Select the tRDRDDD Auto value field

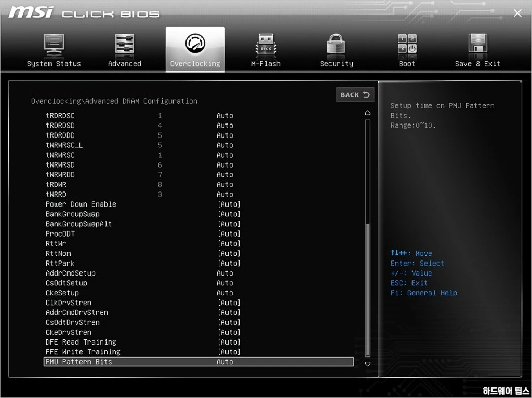click(224, 135)
